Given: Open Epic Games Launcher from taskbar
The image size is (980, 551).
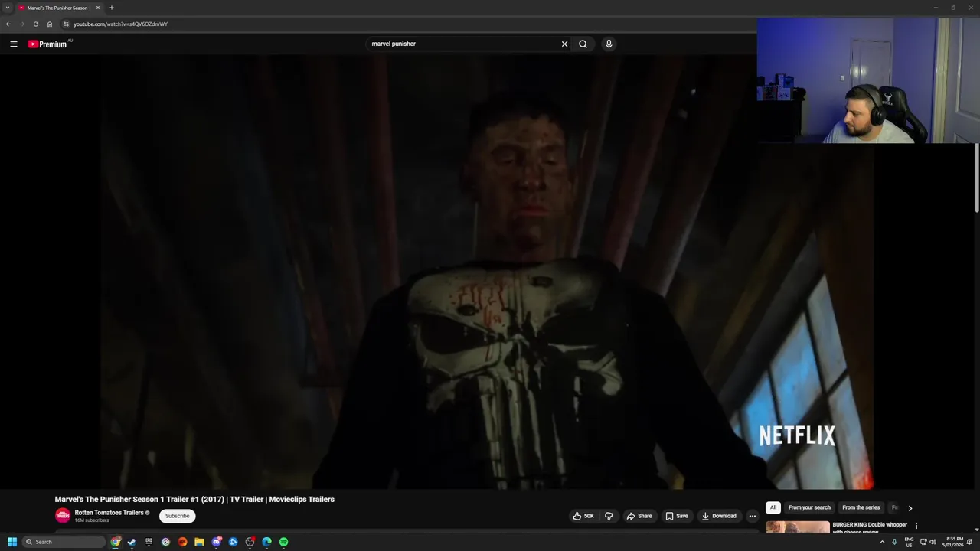Looking at the screenshot, I should [149, 542].
